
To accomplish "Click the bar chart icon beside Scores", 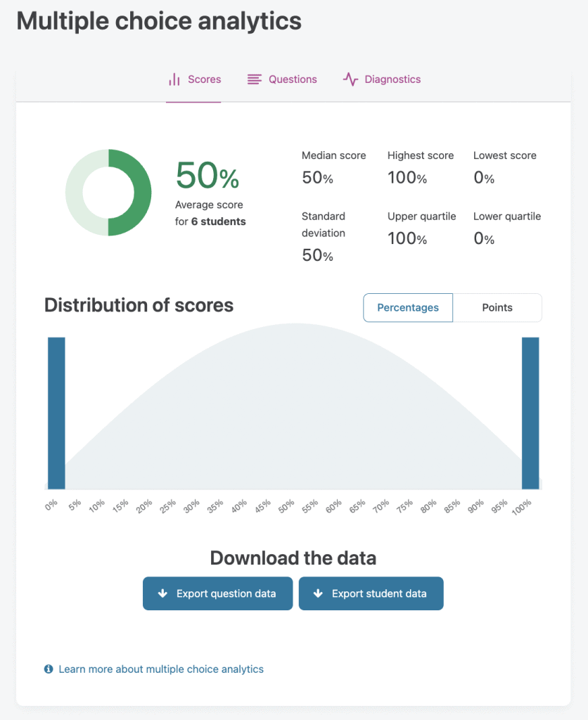I will [x=174, y=79].
